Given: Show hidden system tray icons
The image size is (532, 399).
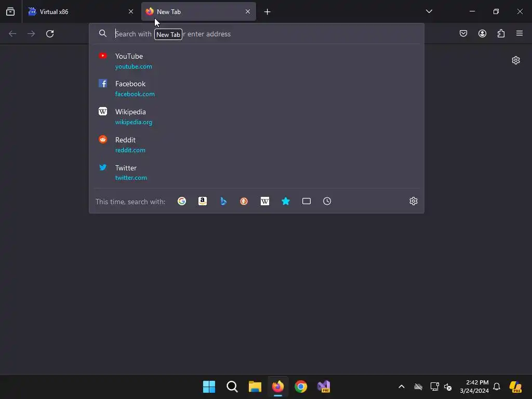Looking at the screenshot, I should [x=402, y=387].
